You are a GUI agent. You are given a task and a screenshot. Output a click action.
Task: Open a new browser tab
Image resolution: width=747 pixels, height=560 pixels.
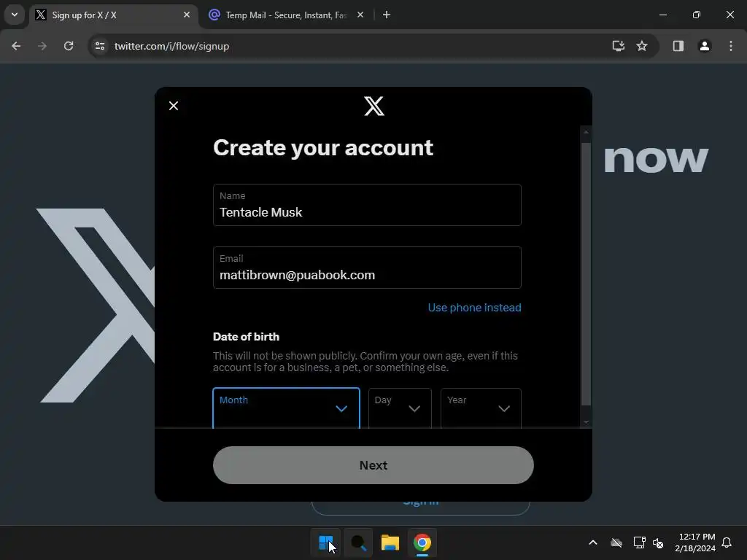387,15
